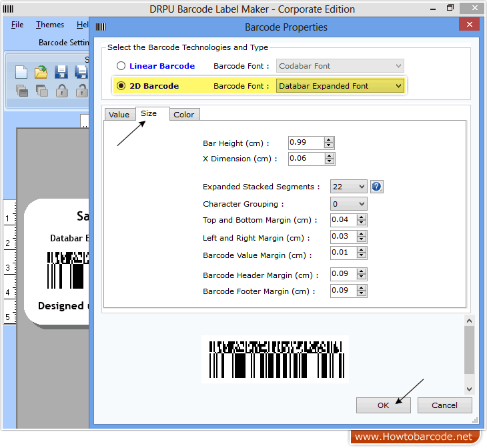The height and width of the screenshot is (448, 487).
Task: Click preview scrollbar up arrow
Action: click(x=469, y=321)
